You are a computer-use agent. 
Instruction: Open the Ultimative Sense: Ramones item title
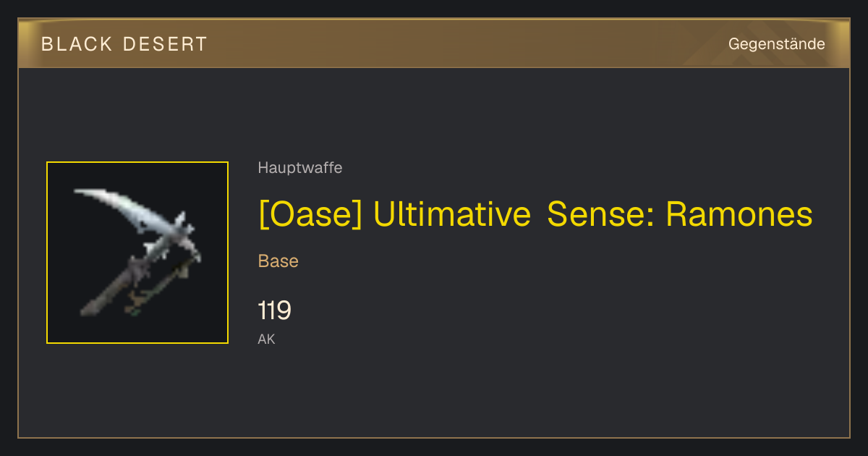coord(535,214)
